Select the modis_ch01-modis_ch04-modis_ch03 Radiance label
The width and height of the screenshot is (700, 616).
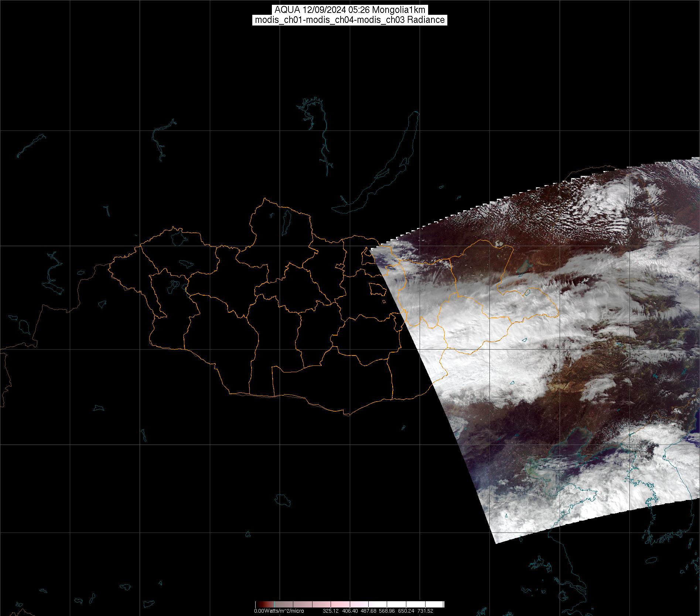click(349, 20)
